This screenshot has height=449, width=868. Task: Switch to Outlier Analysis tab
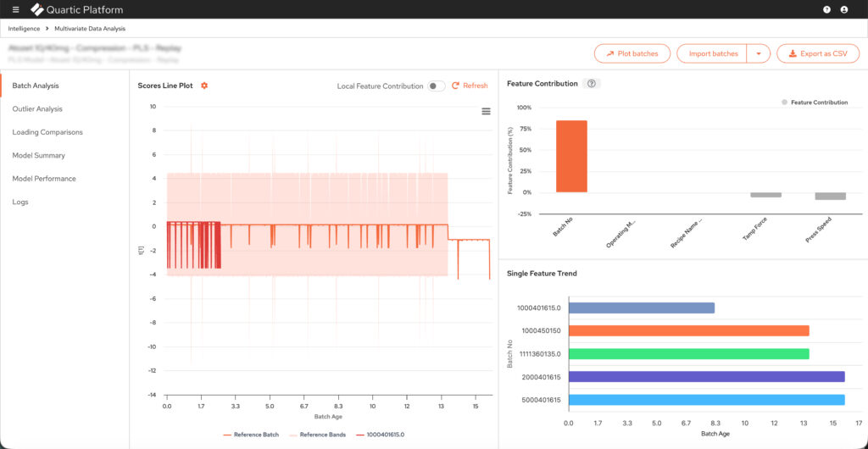point(37,109)
